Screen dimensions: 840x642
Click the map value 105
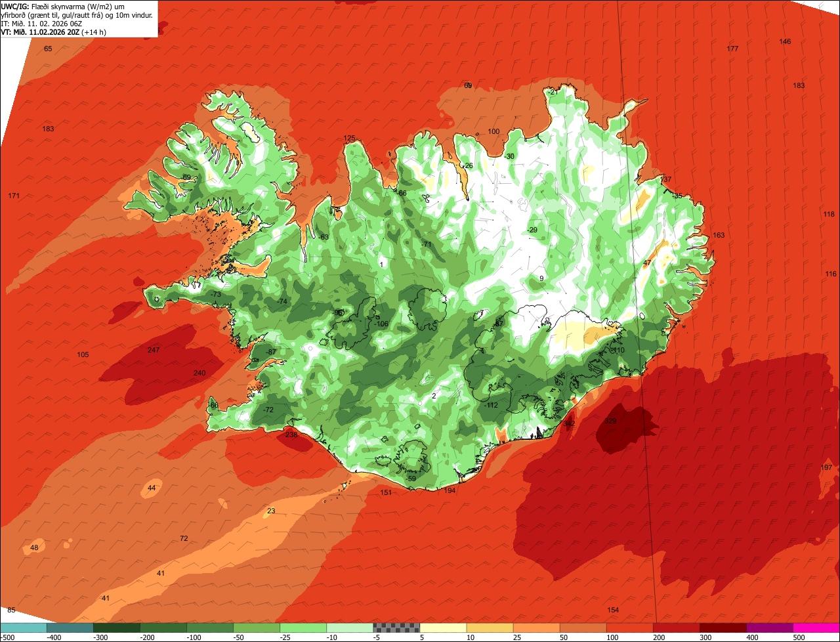click(x=83, y=354)
